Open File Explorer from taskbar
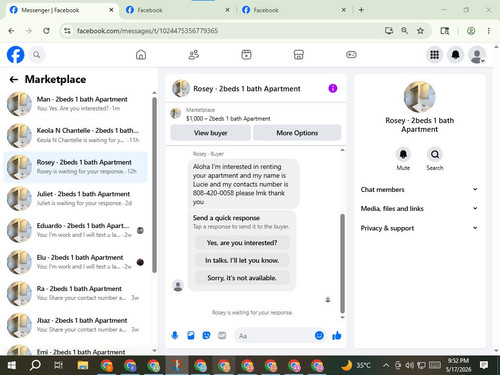The width and height of the screenshot is (500, 375). pos(83,365)
